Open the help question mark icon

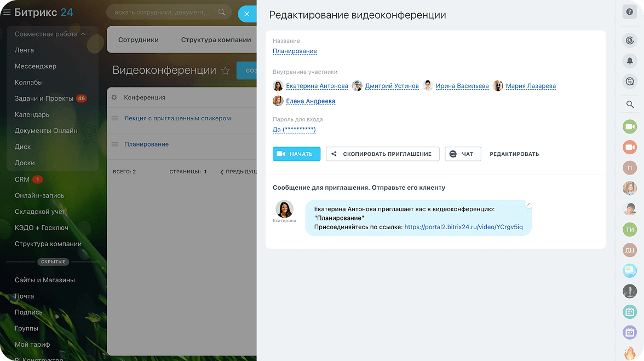630,13
